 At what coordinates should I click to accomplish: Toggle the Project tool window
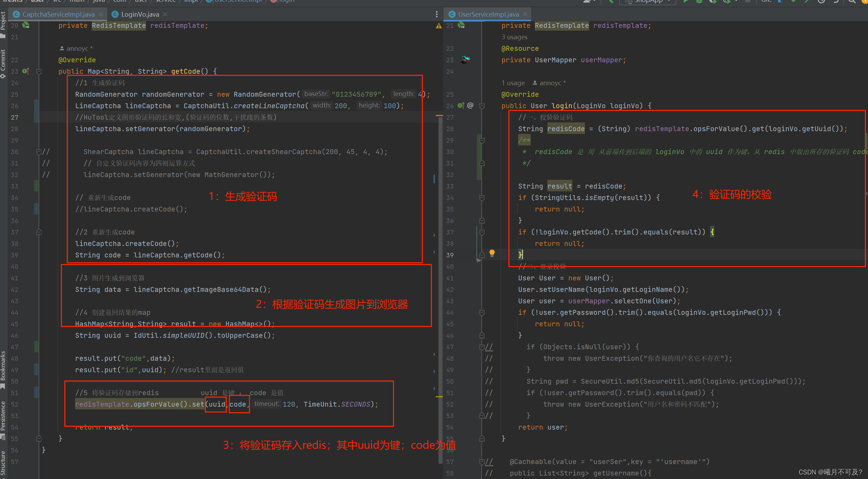coord(3,23)
